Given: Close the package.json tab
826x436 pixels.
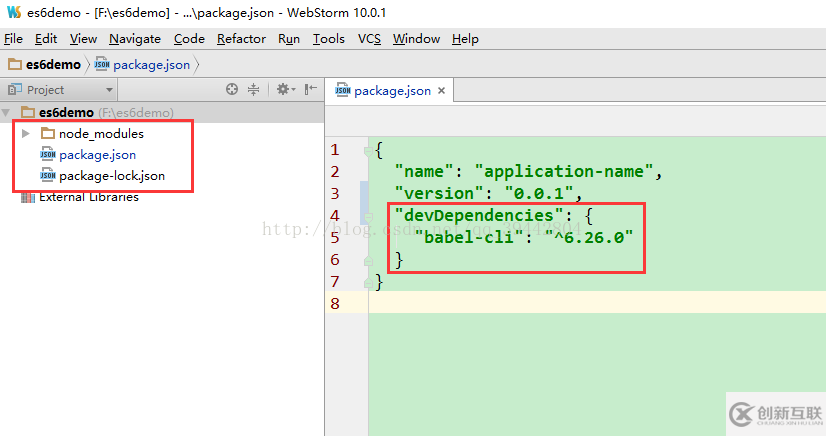Looking at the screenshot, I should click(x=441, y=91).
